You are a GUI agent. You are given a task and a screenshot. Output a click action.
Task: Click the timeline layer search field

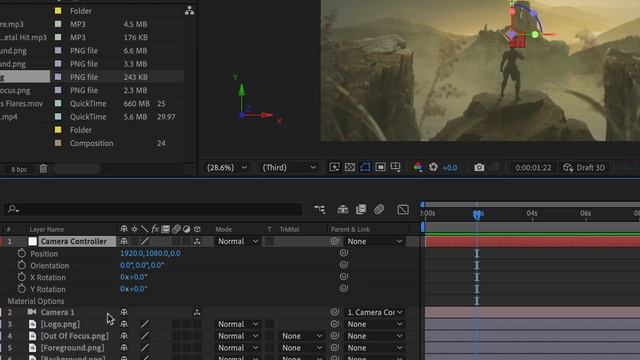[154, 209]
